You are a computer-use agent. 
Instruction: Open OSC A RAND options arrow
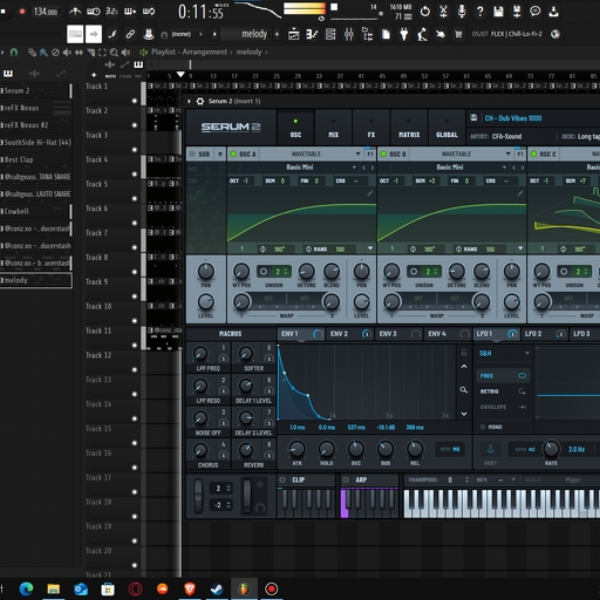coord(370,249)
